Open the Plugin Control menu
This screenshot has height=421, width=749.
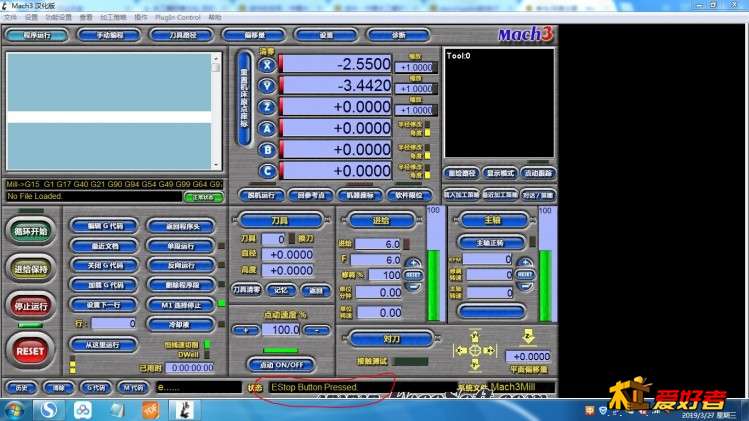(x=178, y=17)
